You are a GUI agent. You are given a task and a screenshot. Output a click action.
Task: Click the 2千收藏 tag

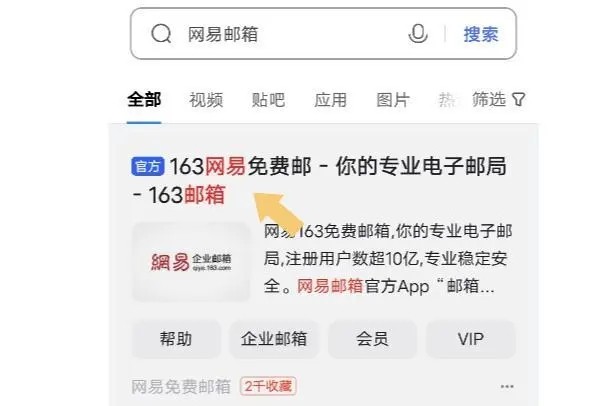[x=268, y=386]
